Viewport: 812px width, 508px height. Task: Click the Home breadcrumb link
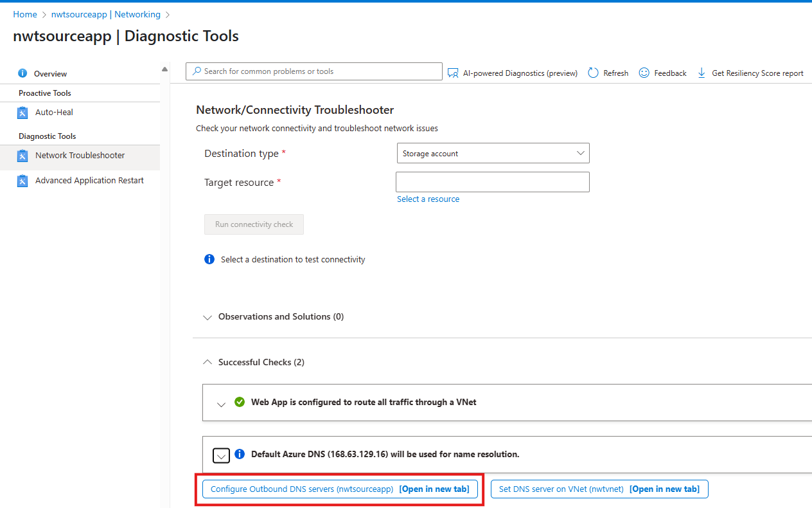25,14
